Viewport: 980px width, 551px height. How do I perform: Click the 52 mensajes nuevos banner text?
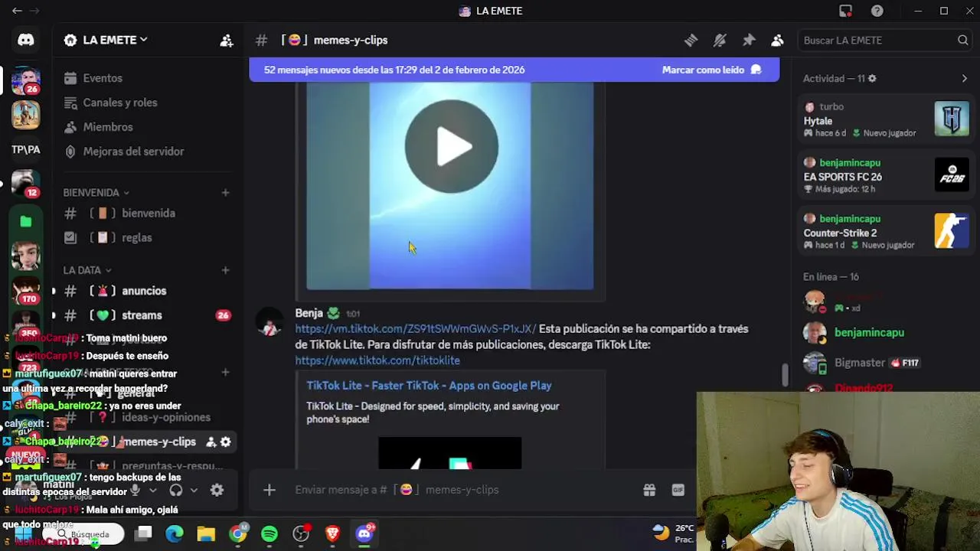394,70
